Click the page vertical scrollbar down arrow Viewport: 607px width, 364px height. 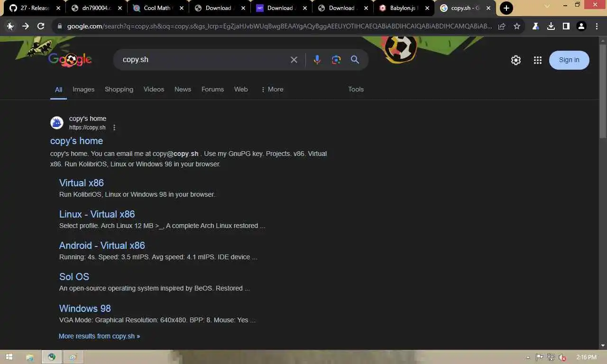[x=603, y=346]
